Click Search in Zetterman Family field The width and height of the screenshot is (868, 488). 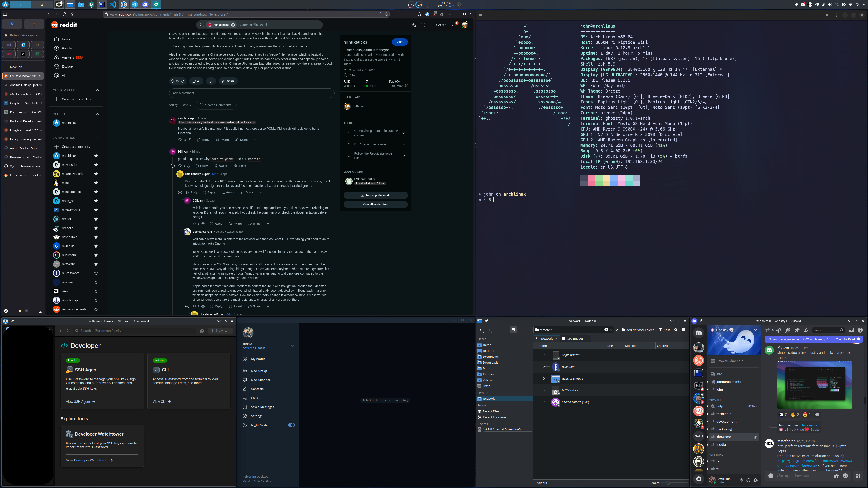click(x=135, y=331)
